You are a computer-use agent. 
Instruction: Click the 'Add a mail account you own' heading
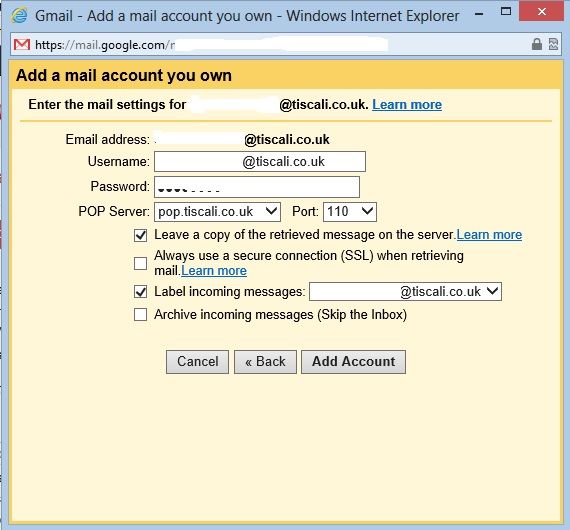click(124, 76)
